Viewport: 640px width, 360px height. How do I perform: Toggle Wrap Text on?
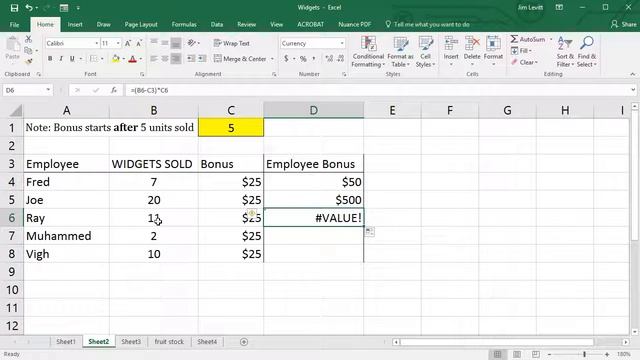(x=231, y=43)
